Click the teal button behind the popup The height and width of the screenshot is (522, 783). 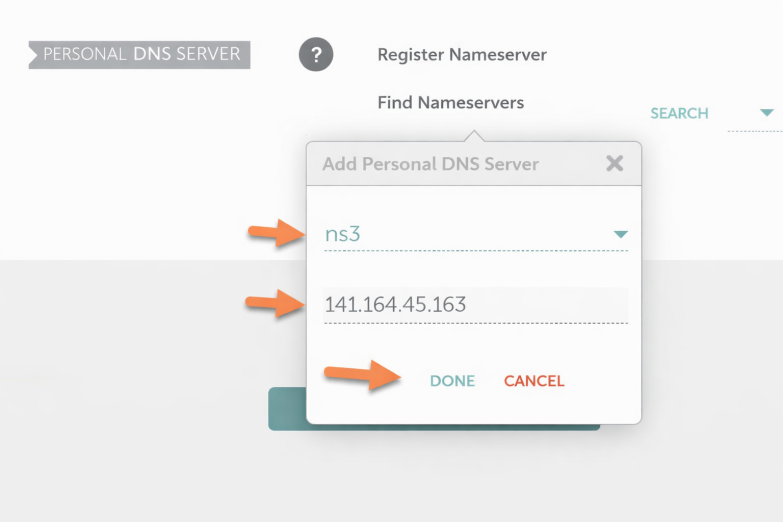[x=286, y=410]
